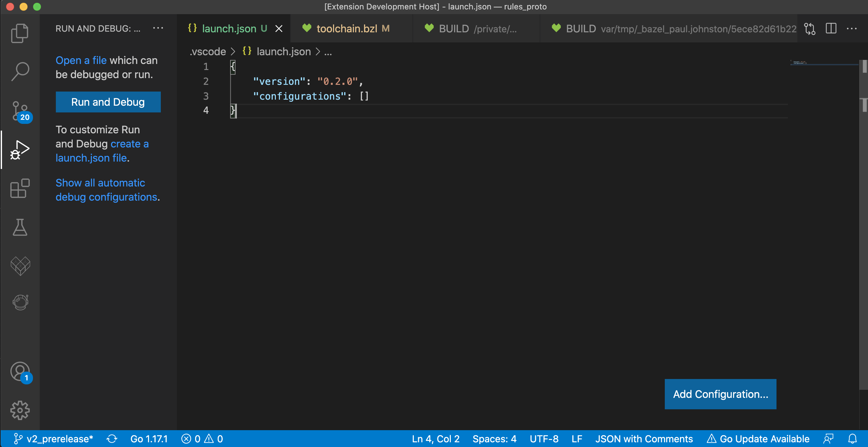The width and height of the screenshot is (868, 447).
Task: Open the Search view icon
Action: point(20,71)
